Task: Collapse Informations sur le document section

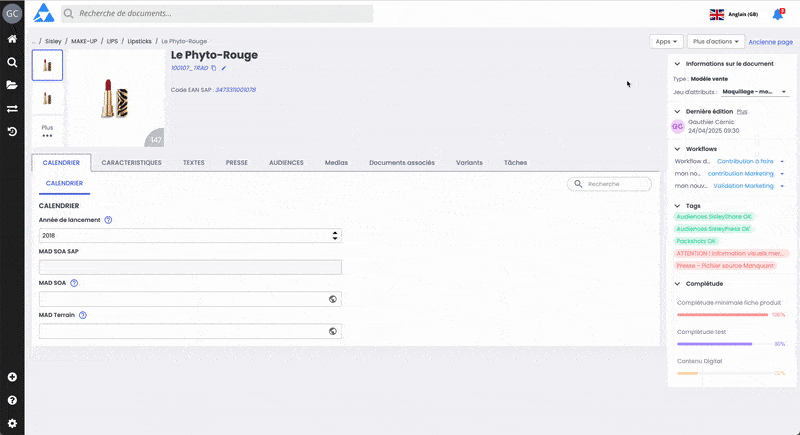Action: [x=677, y=64]
